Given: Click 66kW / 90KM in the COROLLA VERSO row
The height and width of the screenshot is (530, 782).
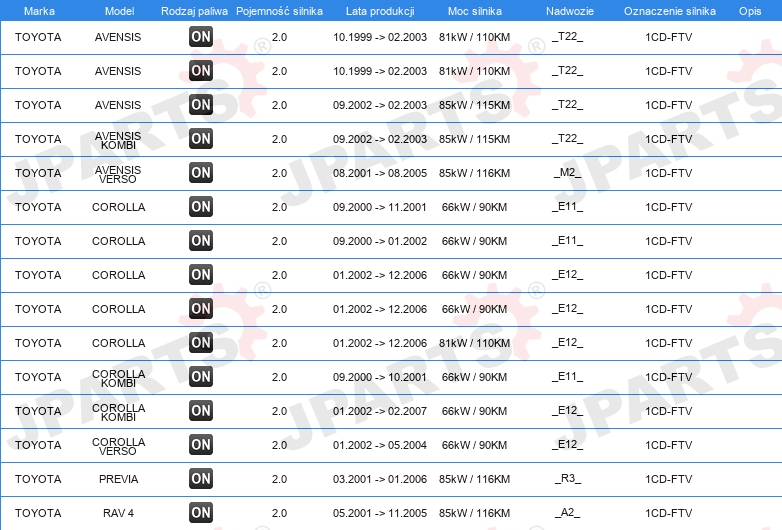Looking at the screenshot, I should pos(474,445).
